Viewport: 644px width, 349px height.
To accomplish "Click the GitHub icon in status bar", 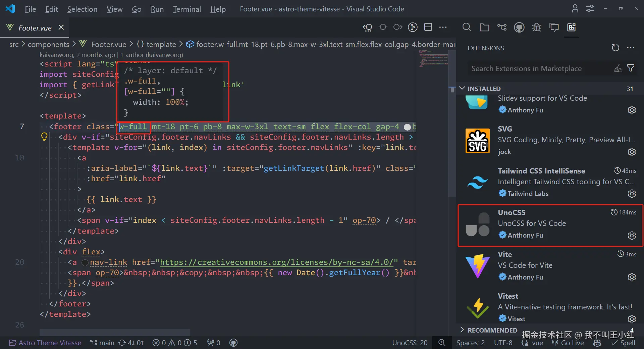I will coord(233,343).
